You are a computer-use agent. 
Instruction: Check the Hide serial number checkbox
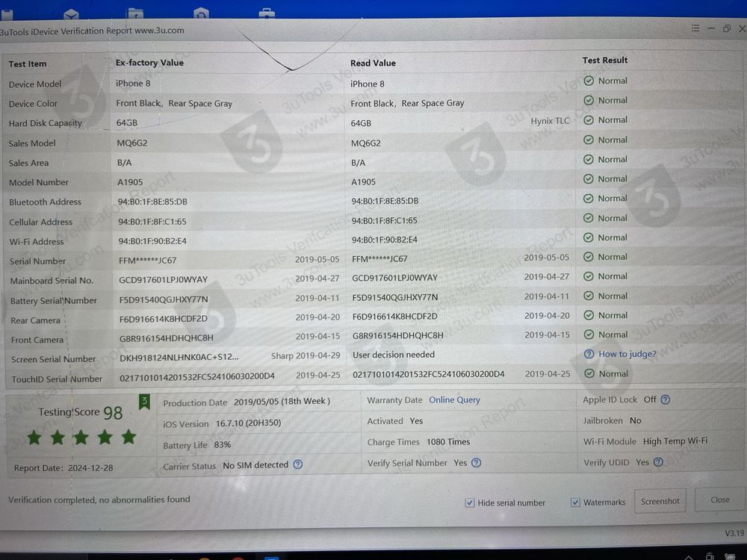[470, 503]
